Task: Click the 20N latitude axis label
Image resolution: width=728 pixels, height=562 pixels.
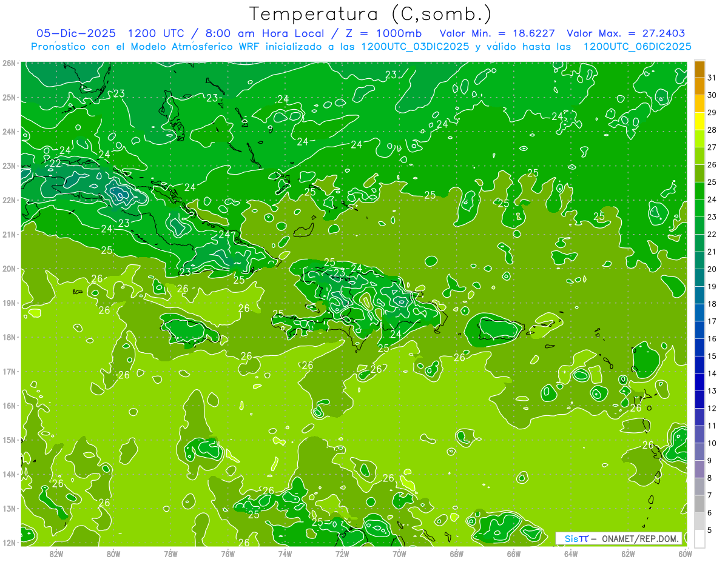Action: click(9, 269)
